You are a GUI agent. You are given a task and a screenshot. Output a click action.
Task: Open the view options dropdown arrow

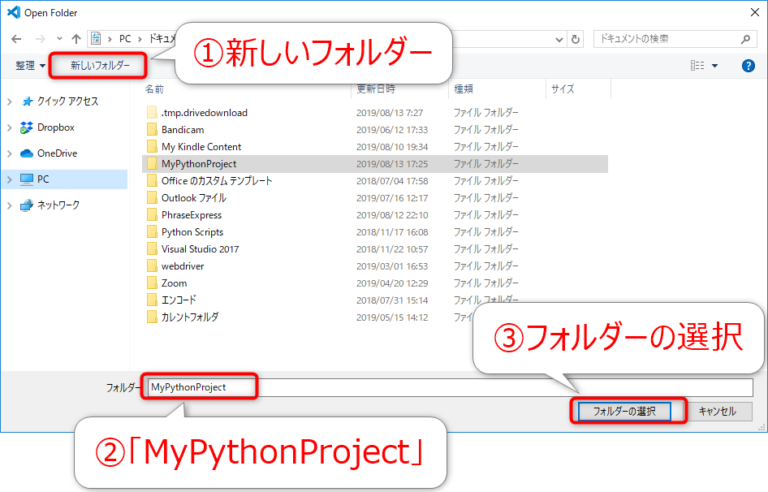click(715, 66)
